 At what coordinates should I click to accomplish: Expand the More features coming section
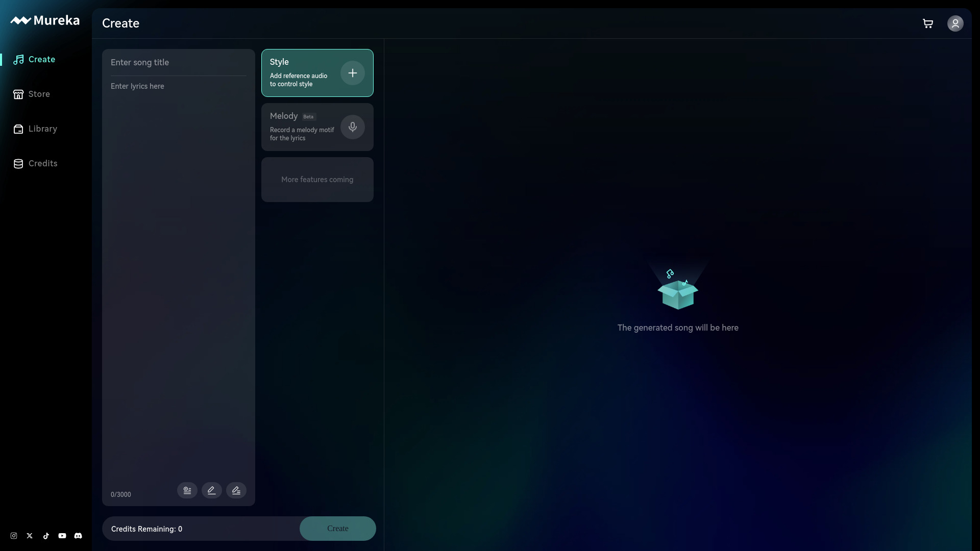click(317, 179)
